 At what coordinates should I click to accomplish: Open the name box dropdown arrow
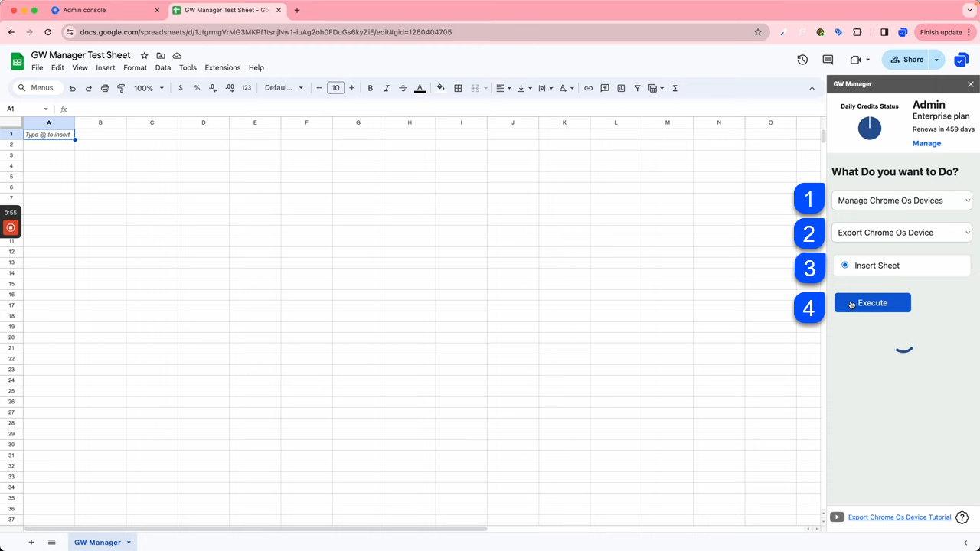tap(46, 109)
